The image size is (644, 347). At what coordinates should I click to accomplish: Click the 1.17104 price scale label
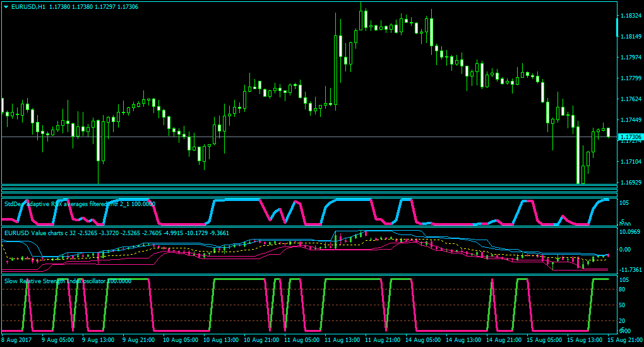(x=631, y=162)
